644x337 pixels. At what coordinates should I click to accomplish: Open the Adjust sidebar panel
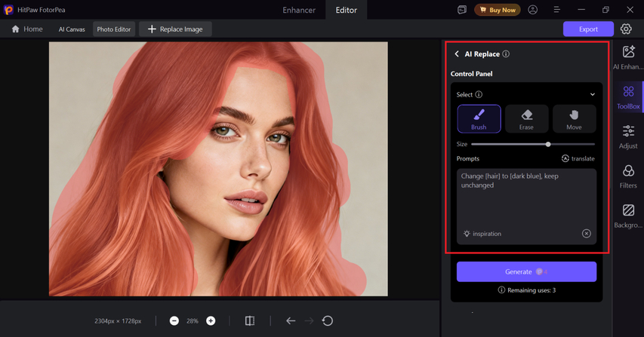pyautogui.click(x=628, y=137)
